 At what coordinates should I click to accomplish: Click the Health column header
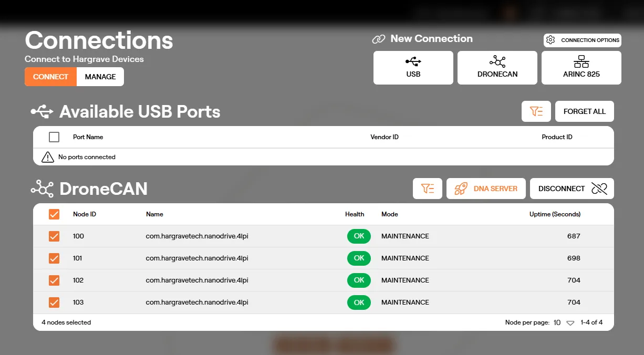pyautogui.click(x=355, y=214)
